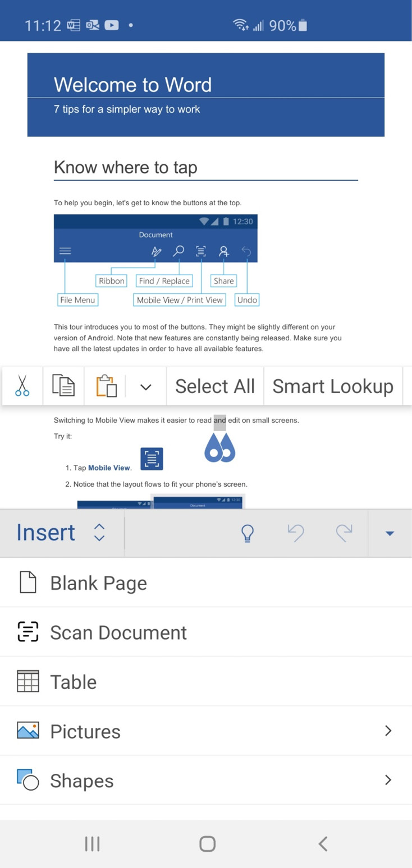Tap the "Try it:" text line
This screenshot has width=412, height=868.
pyautogui.click(x=63, y=436)
